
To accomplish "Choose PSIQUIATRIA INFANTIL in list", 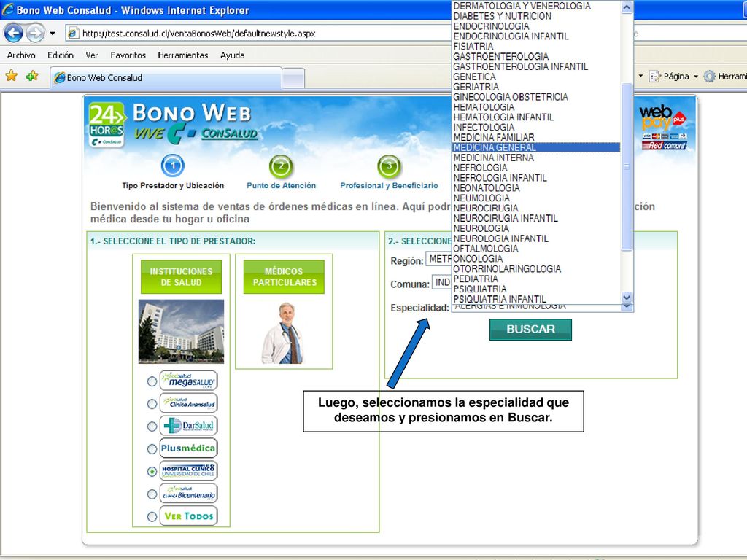I will 536,299.
